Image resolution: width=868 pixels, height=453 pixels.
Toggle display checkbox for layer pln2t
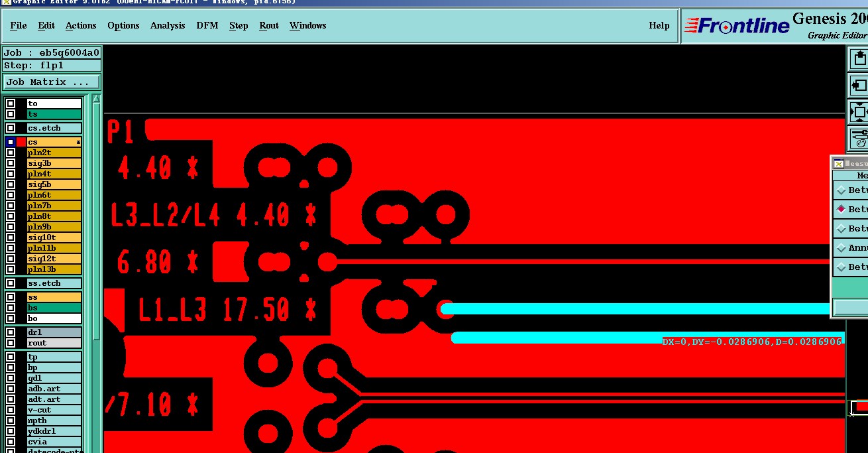(11, 153)
